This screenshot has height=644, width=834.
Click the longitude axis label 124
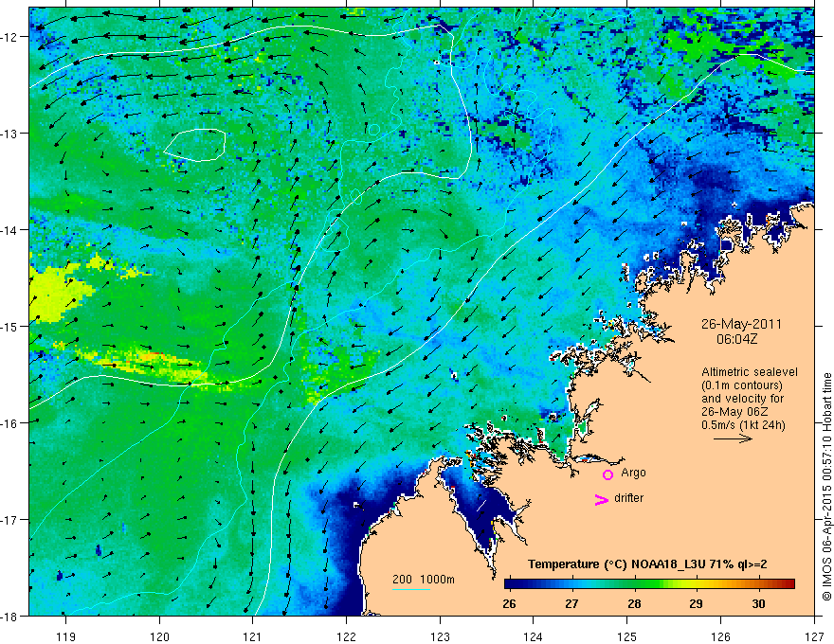[534, 636]
